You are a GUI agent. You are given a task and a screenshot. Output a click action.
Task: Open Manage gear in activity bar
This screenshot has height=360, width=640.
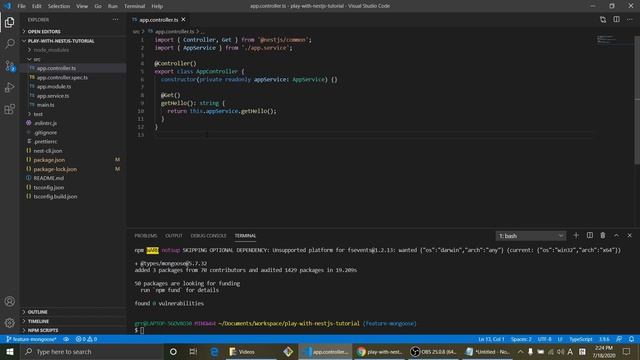pyautogui.click(x=9, y=323)
